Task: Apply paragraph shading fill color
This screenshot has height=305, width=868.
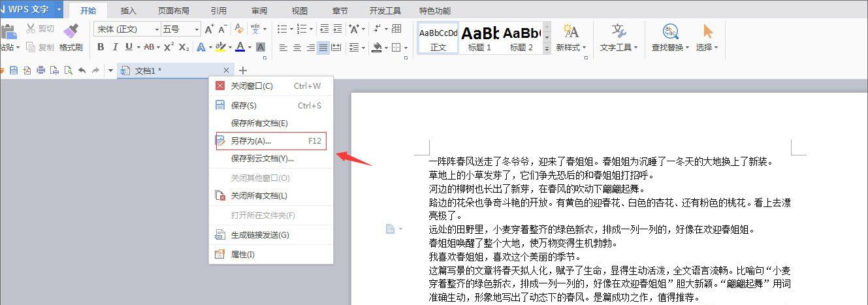Action: (376, 47)
